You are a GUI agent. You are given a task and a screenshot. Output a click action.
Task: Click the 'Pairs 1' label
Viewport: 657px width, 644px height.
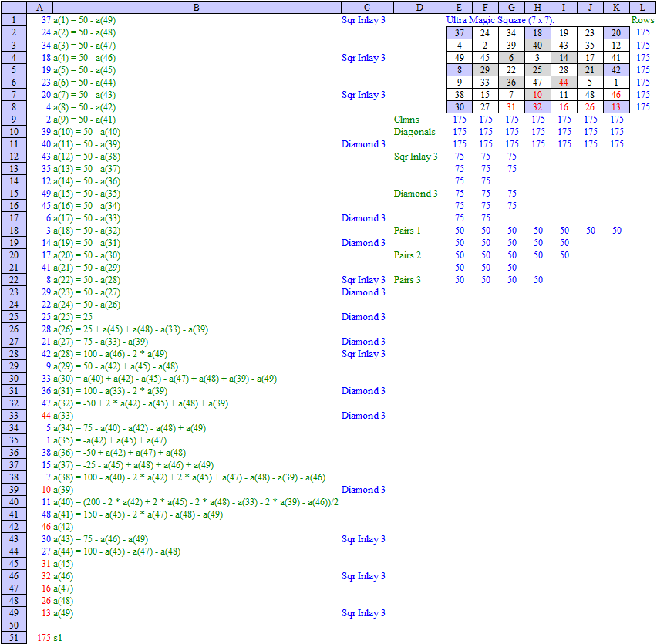[x=407, y=231]
